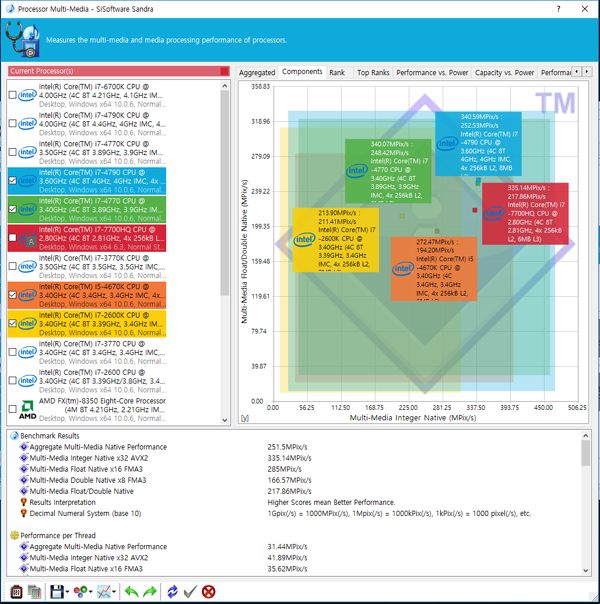Viewport: 600px width, 604px height.
Task: Select the Core i7-2600 processor entry
Action: click(87, 381)
